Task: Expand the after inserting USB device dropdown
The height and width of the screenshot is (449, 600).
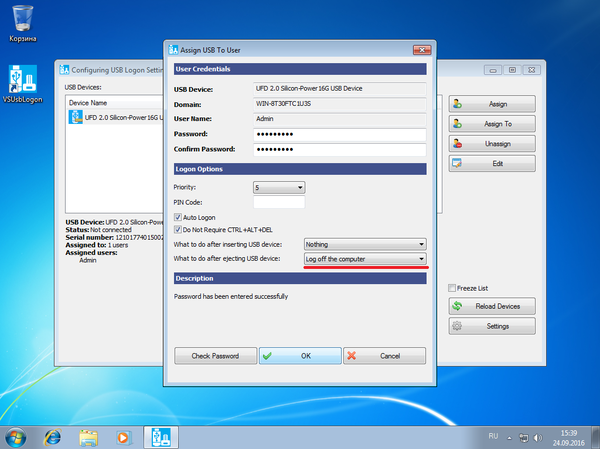Action: [x=365, y=244]
